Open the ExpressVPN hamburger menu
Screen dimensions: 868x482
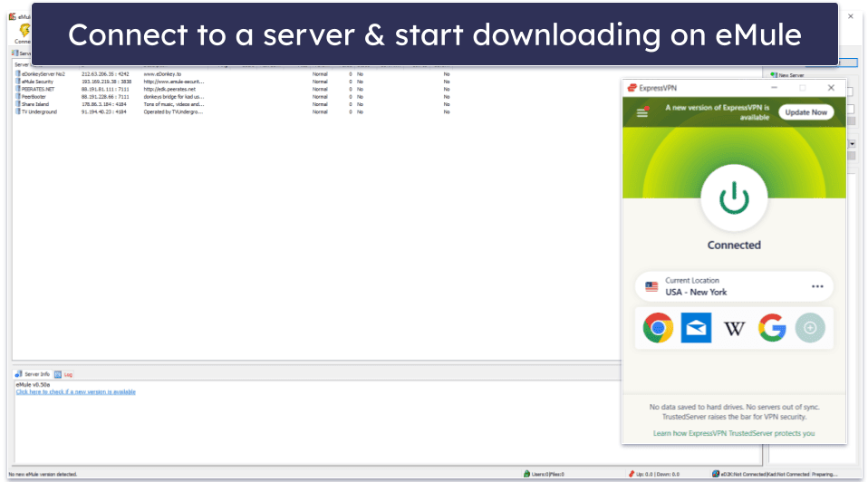click(x=642, y=112)
